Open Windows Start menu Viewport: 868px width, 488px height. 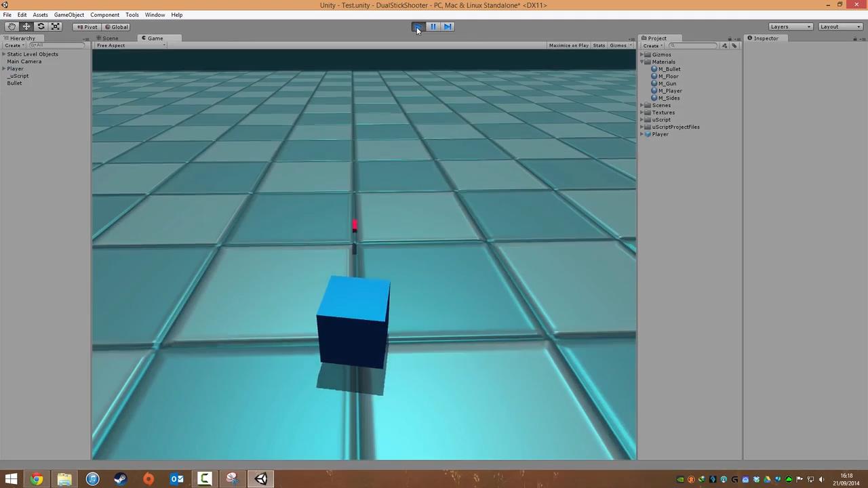(11, 479)
